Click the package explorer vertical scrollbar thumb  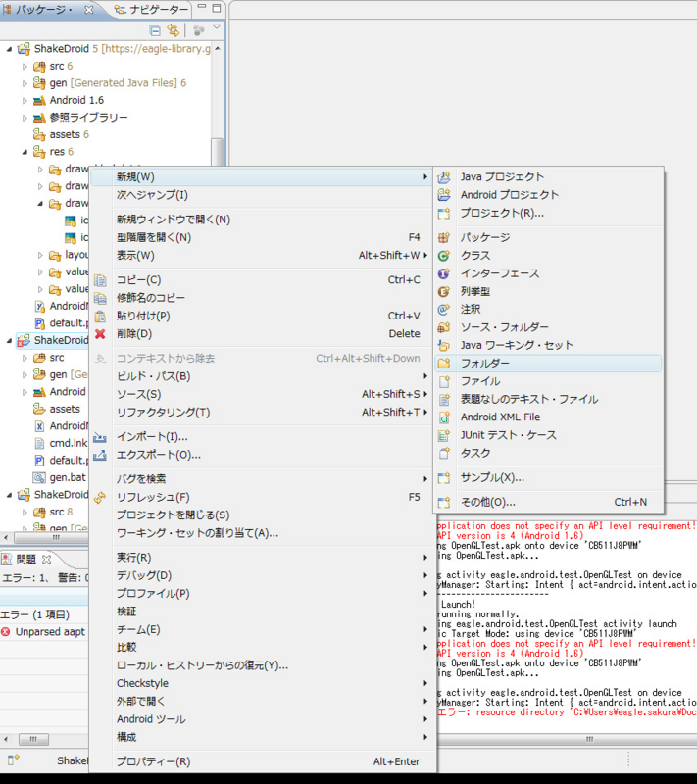click(x=217, y=152)
